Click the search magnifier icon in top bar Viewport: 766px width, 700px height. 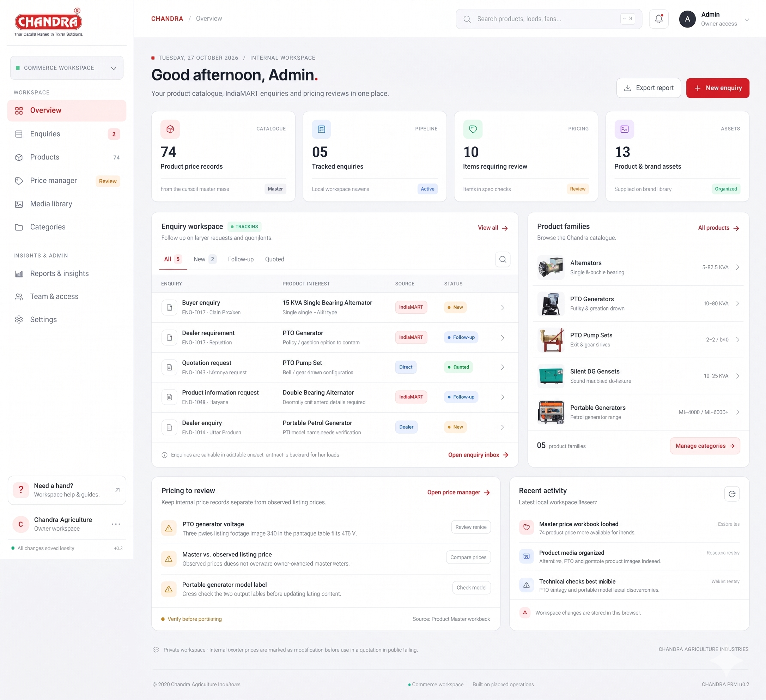pos(467,19)
